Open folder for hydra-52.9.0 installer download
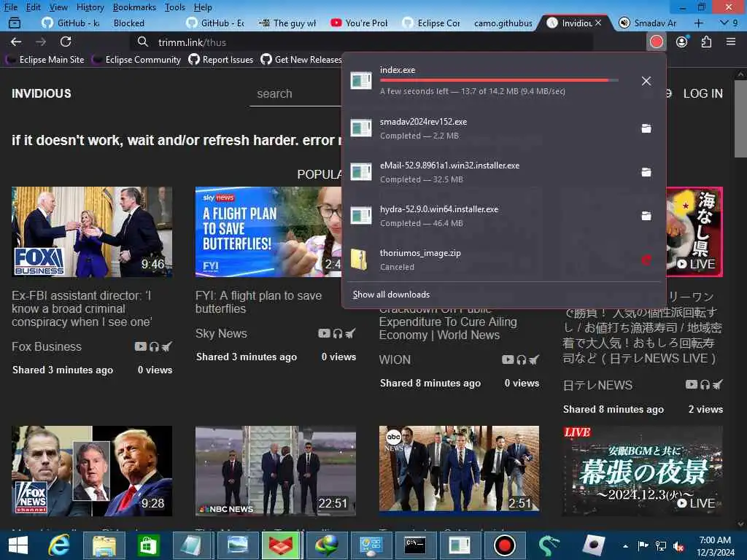 646,216
